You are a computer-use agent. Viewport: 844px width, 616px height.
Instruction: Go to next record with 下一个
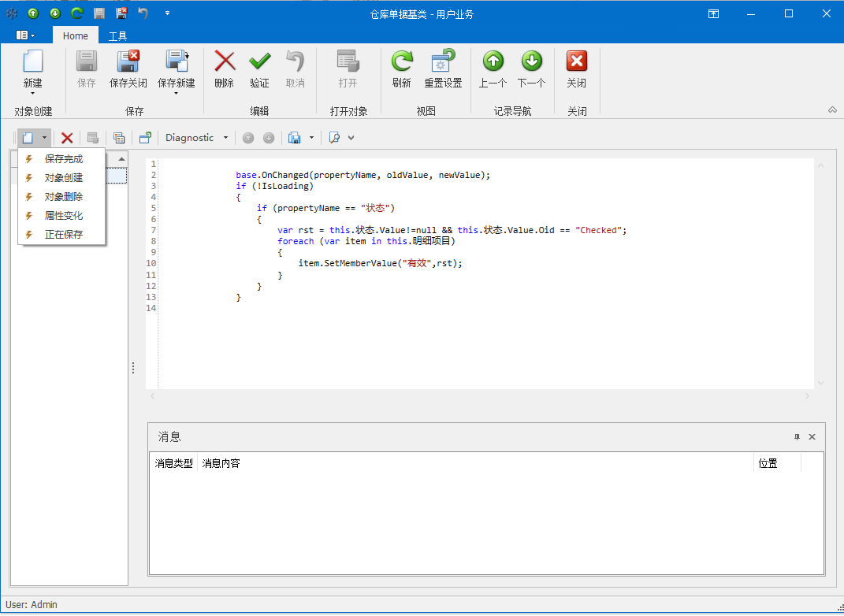pyautogui.click(x=532, y=61)
